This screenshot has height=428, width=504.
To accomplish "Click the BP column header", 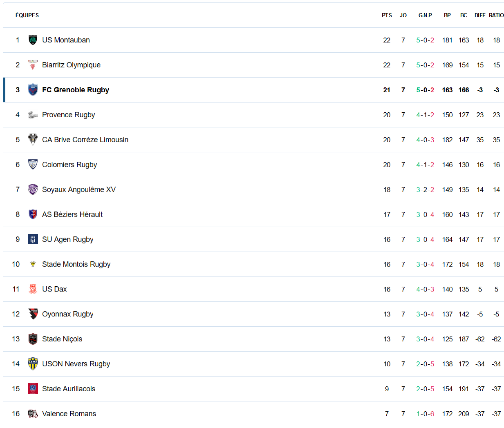I will [x=447, y=15].
